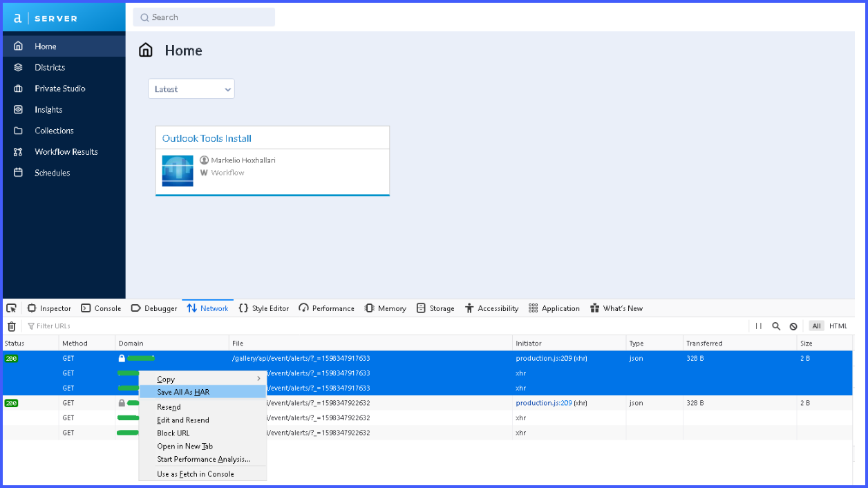This screenshot has width=868, height=488.
Task: Sort by the Initiator column header
Action: (569, 344)
